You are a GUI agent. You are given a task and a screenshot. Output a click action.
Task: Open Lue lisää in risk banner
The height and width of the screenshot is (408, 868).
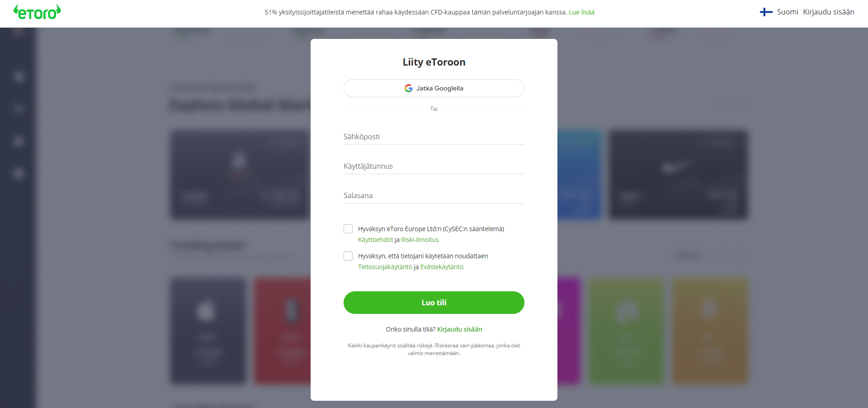click(581, 12)
